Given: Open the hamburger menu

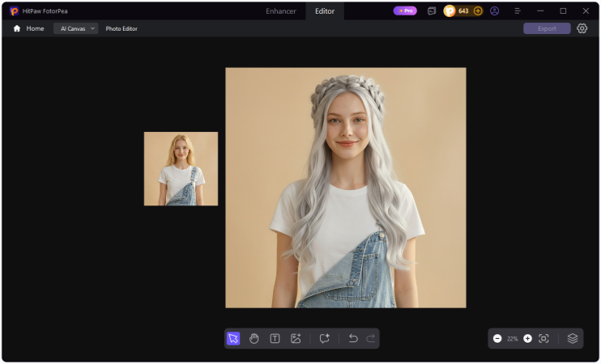Looking at the screenshot, I should pos(518,11).
